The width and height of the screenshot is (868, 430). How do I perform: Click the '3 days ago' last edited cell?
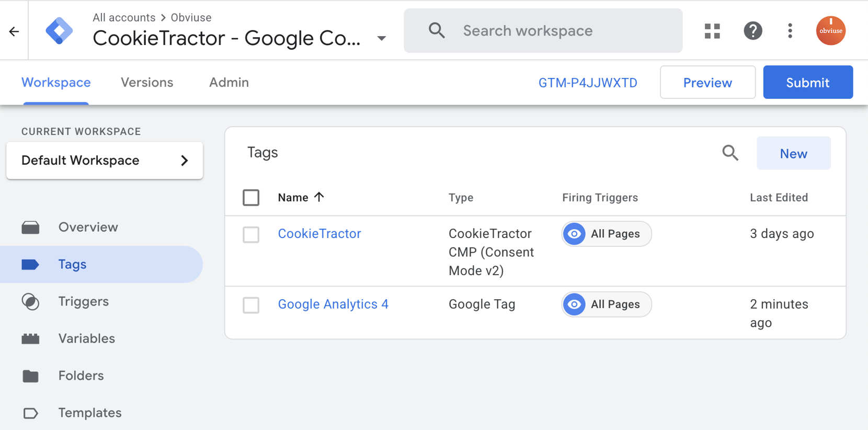coord(782,234)
